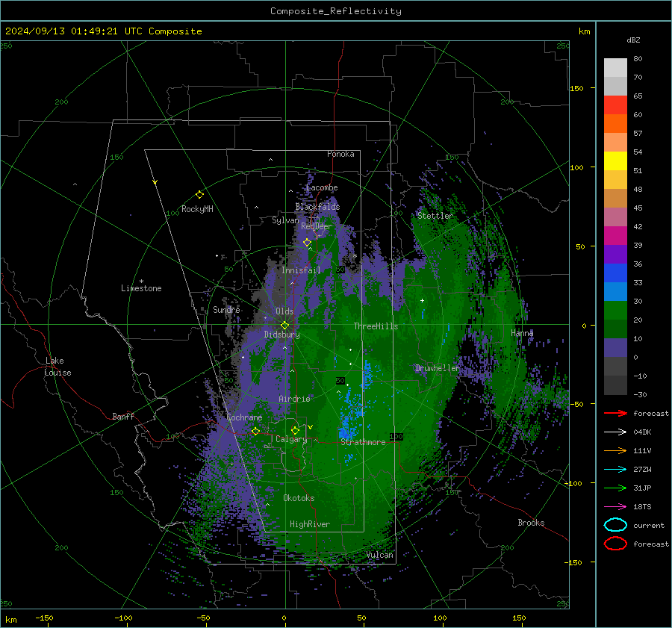Select the Banff label
This screenshot has height=628, width=672.
tap(123, 416)
